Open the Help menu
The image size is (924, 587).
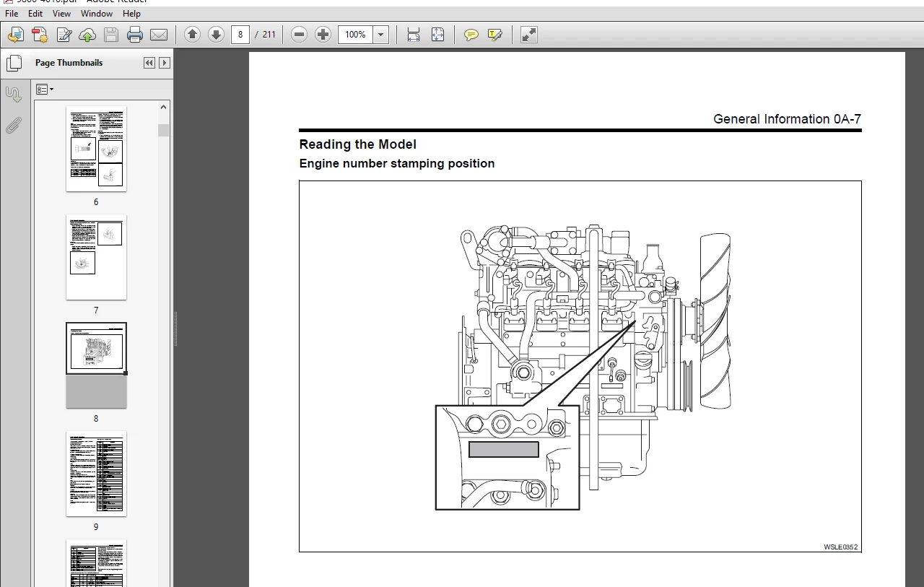coord(131,14)
